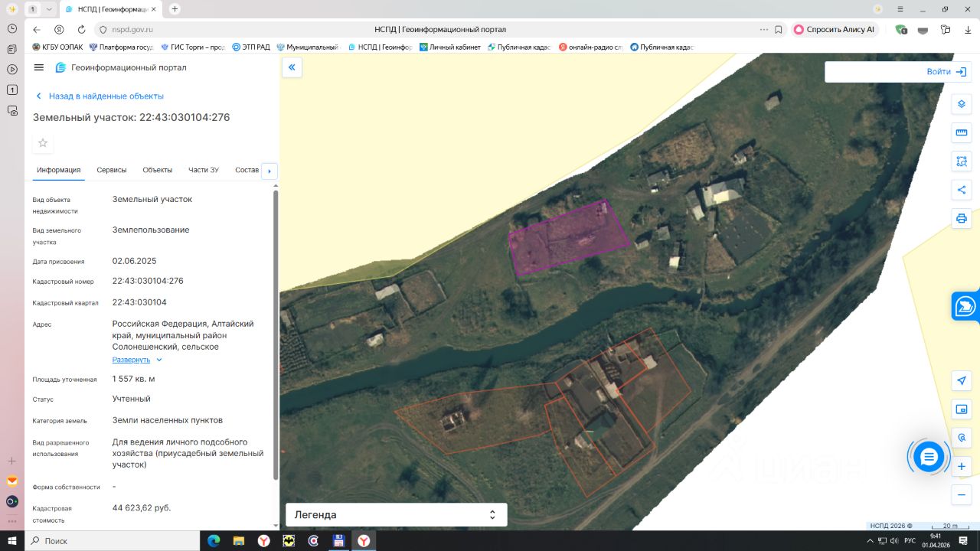The width and height of the screenshot is (980, 551).
Task: Open the Части ЗУ tab
Action: pyautogui.click(x=204, y=170)
